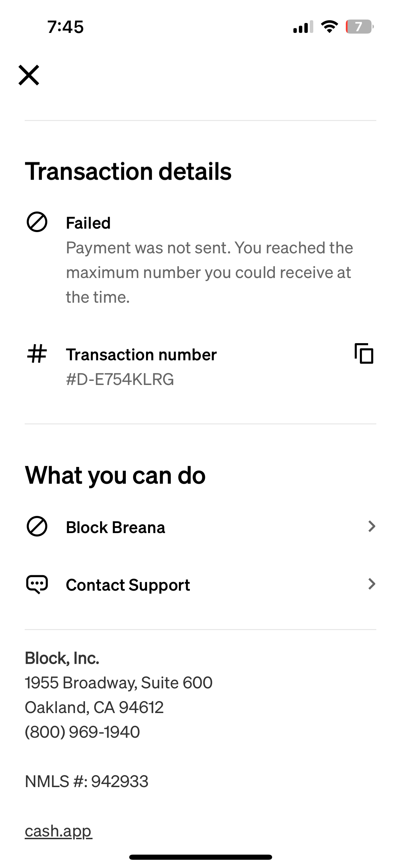This screenshot has width=401, height=868.
Task: Open Contact Support via its chevron arrow
Action: coord(372,584)
